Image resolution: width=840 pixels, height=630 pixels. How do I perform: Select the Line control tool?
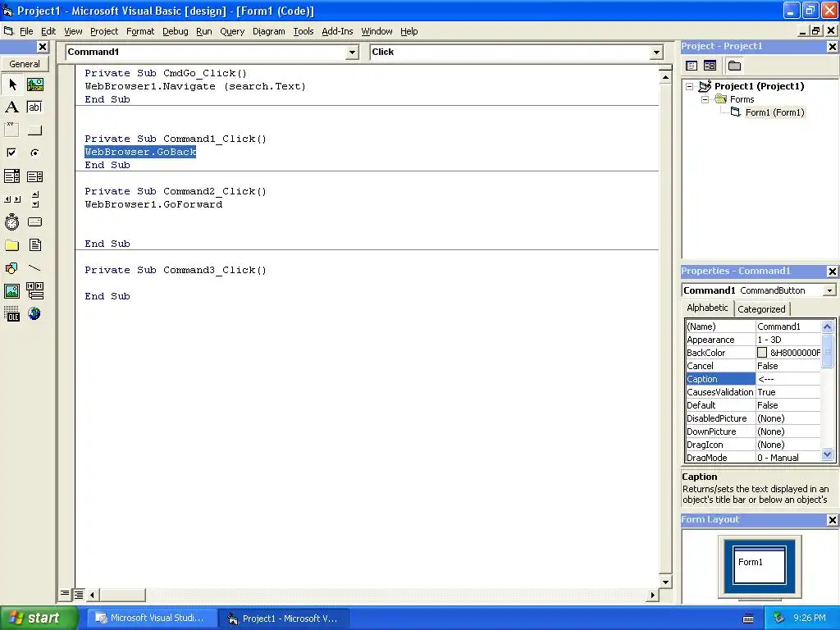34,268
